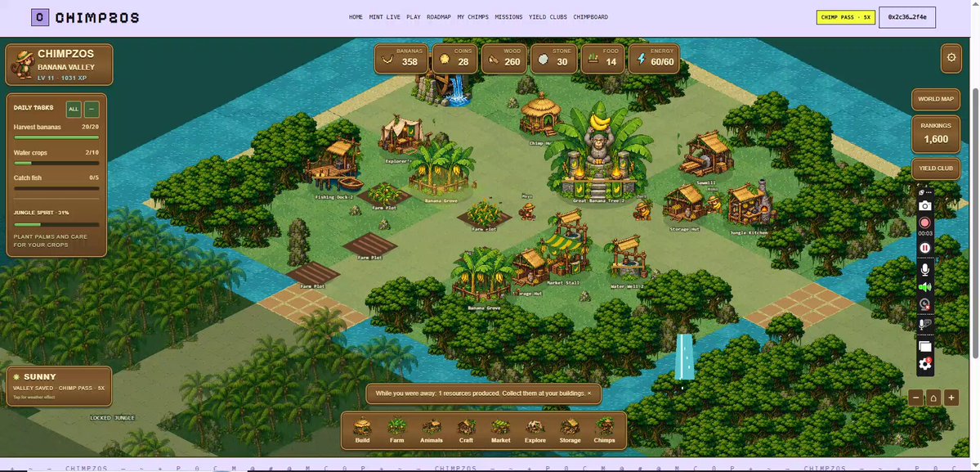Take a screenshot with the recorder camera icon
This screenshot has height=472, width=980.
[925, 205]
